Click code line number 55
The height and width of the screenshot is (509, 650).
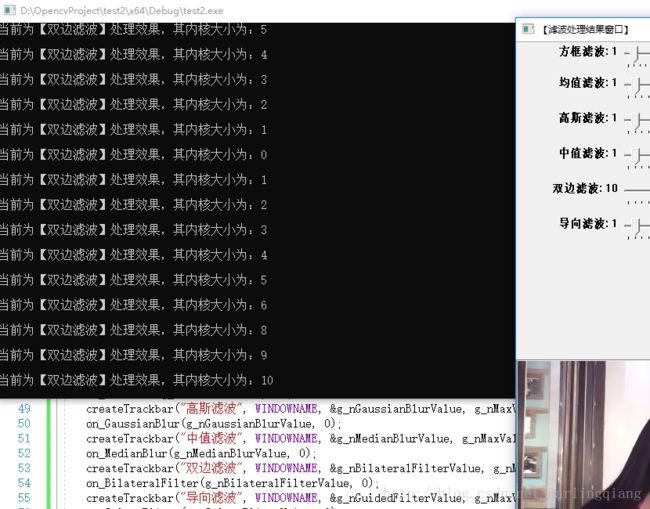(24, 497)
